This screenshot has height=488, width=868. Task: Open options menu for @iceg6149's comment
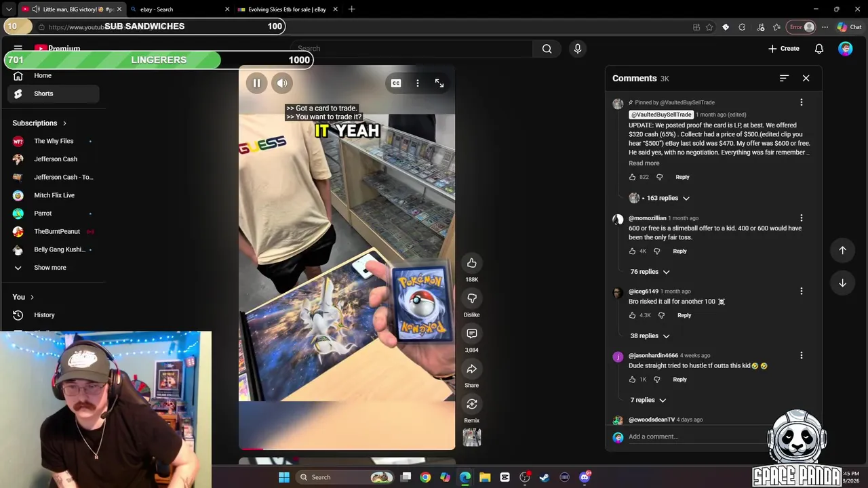tap(801, 291)
